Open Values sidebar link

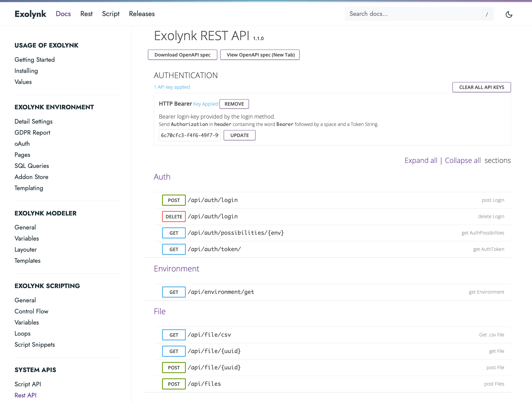(23, 82)
